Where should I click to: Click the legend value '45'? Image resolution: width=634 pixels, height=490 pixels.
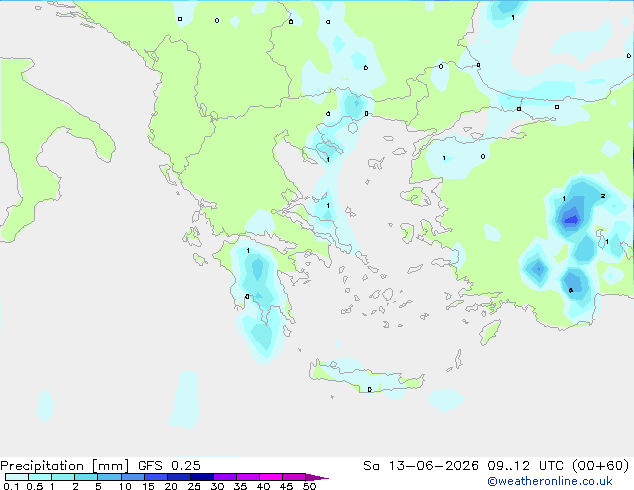click(x=286, y=486)
